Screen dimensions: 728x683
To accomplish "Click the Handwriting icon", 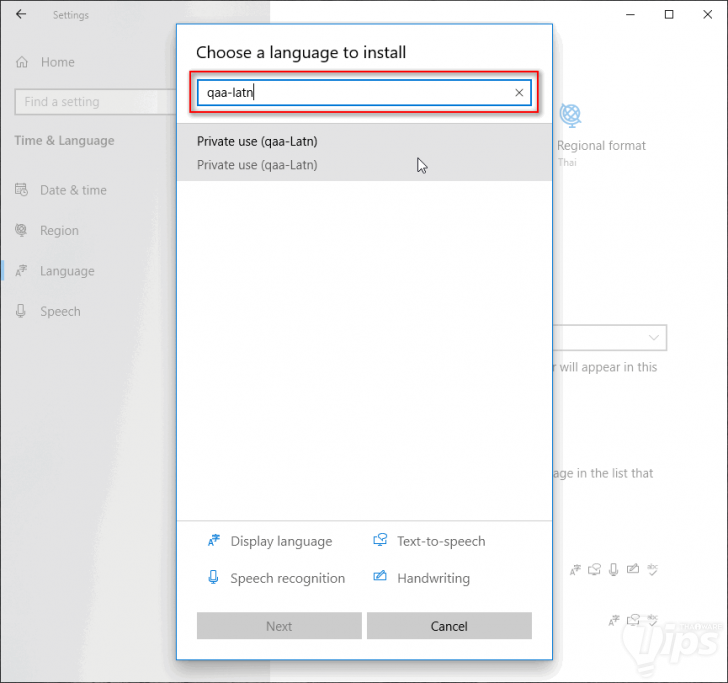I will pos(380,578).
